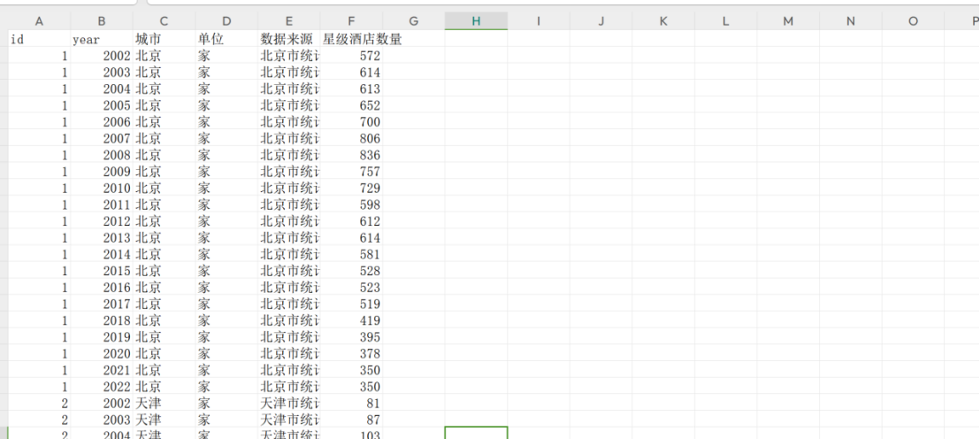980x439 pixels.
Task: Select column B header
Action: [x=101, y=21]
